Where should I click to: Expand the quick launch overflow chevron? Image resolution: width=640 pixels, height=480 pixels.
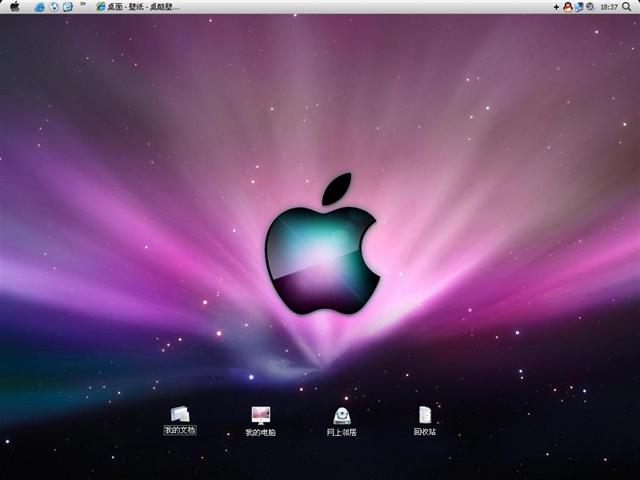click(x=82, y=6)
